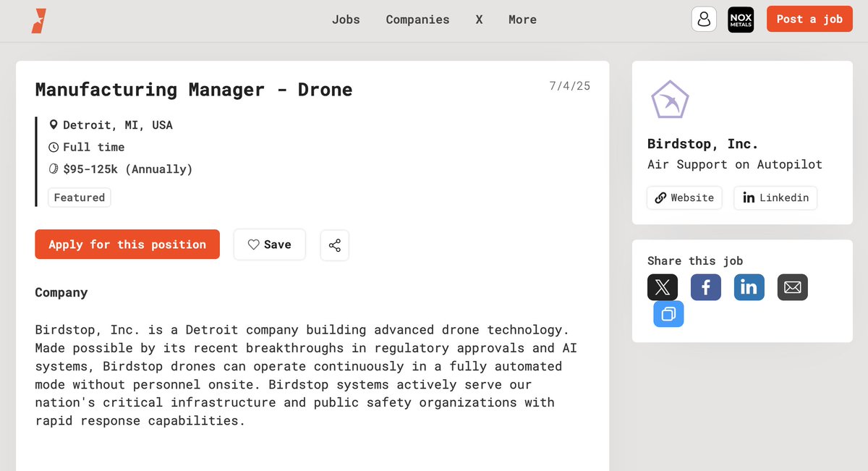Image resolution: width=868 pixels, height=471 pixels.
Task: Click the Birdstop company logo
Action: [670, 100]
